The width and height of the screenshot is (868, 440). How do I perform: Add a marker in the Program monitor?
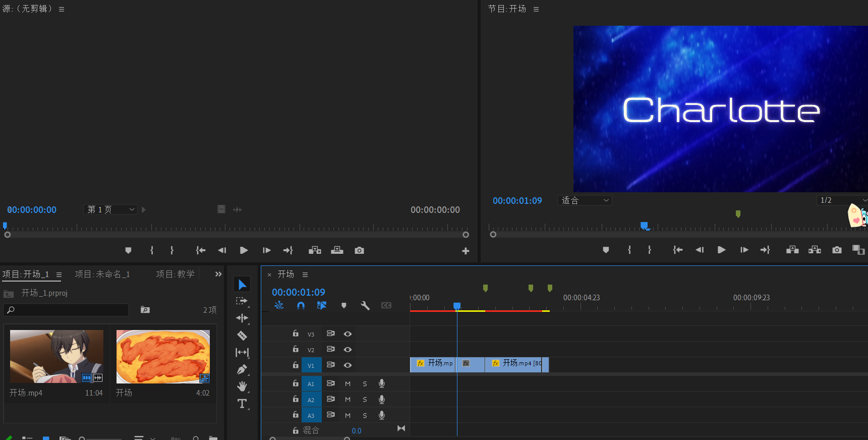[606, 250]
